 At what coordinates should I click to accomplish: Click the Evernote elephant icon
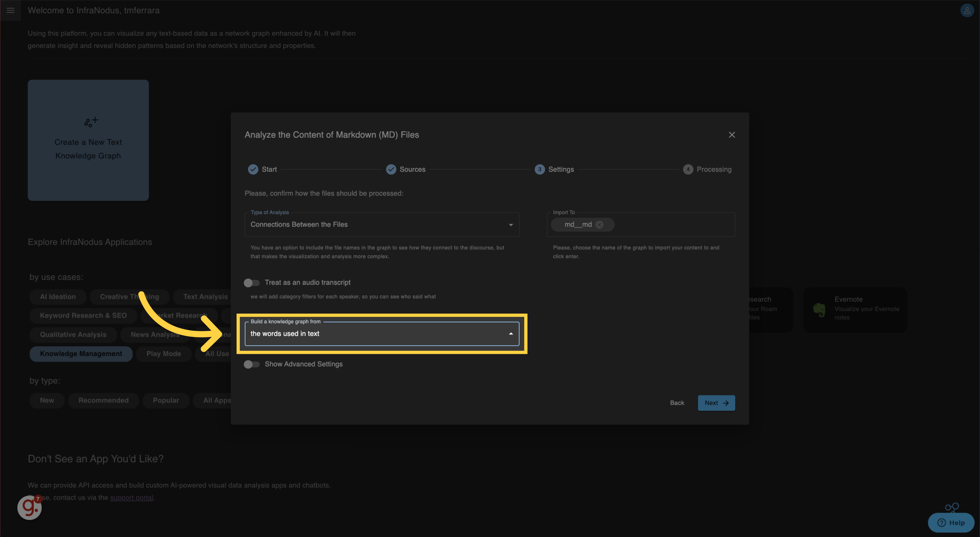click(819, 310)
